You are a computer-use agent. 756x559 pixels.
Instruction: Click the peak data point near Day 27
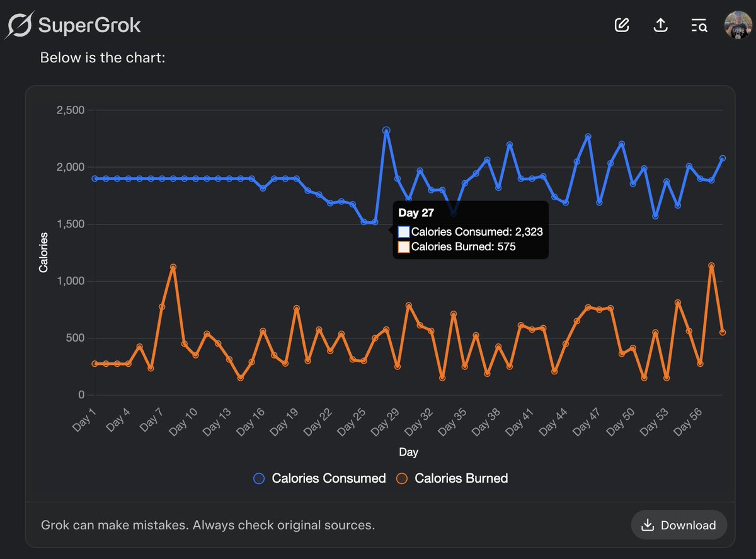click(386, 131)
